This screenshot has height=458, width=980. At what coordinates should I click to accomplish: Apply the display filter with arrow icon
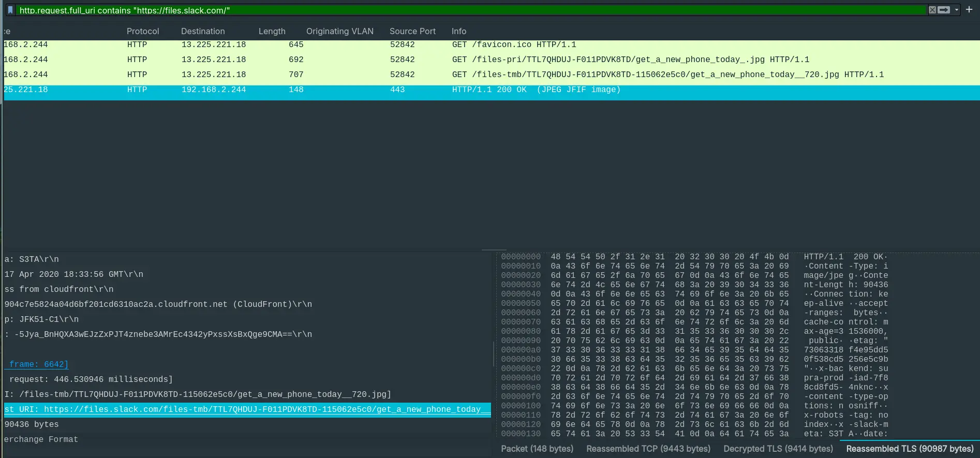(x=944, y=10)
